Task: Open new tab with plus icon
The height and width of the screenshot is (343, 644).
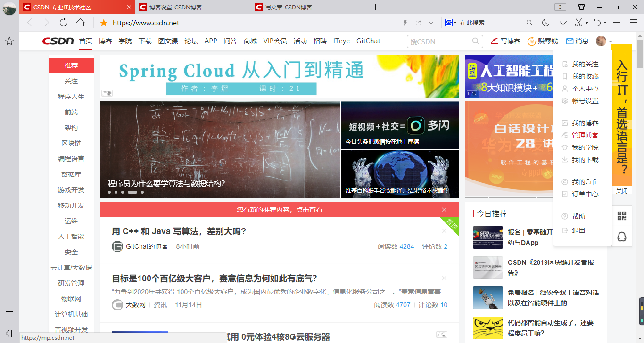Action: (375, 7)
